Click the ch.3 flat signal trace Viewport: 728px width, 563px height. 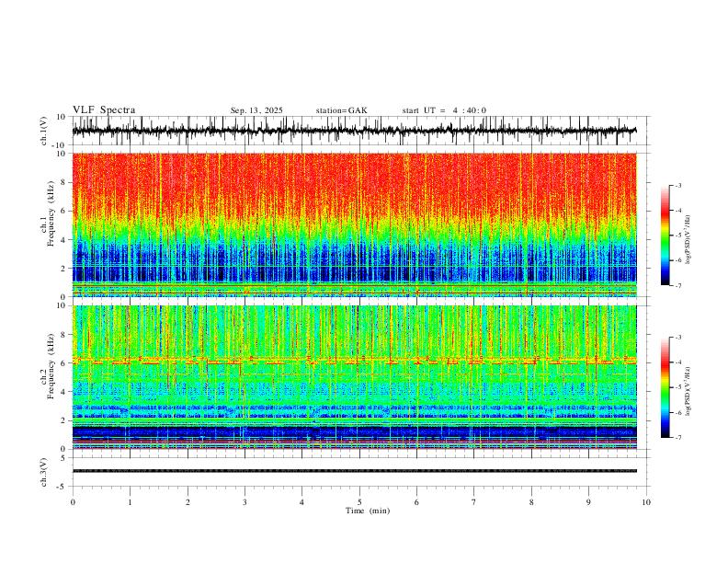[354, 471]
